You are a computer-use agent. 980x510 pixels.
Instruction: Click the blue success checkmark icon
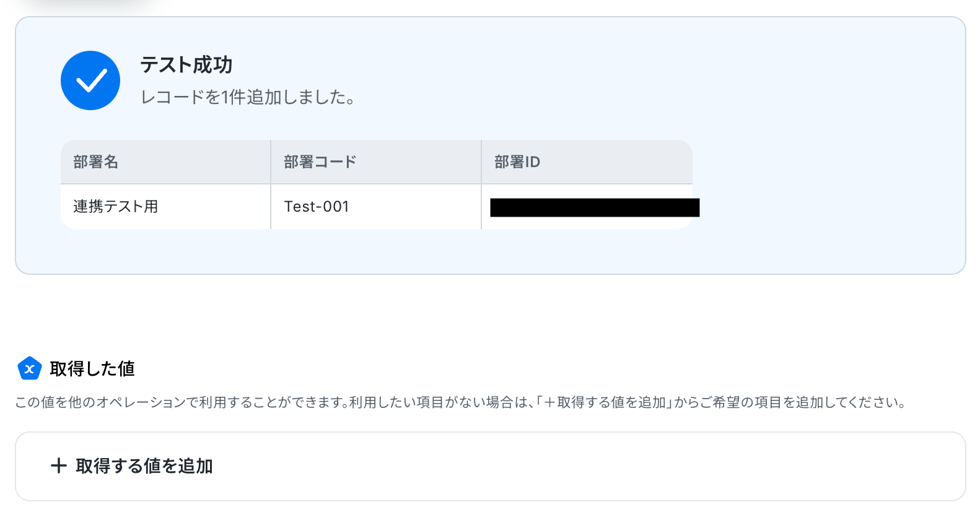(90, 80)
